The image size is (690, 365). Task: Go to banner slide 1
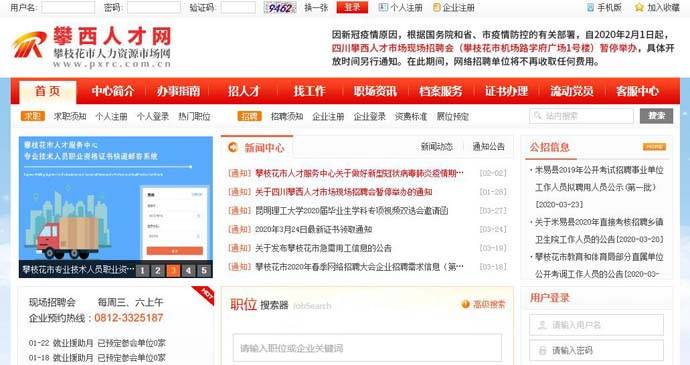click(142, 270)
